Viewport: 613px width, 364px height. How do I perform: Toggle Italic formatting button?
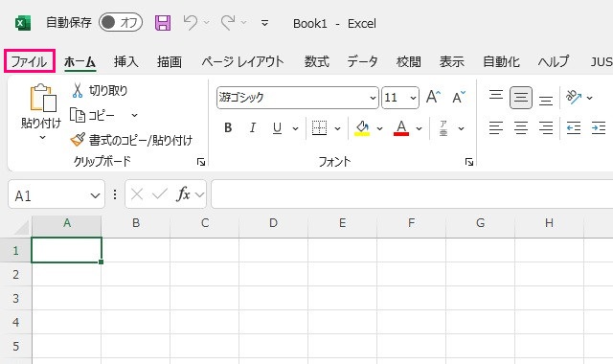253,127
